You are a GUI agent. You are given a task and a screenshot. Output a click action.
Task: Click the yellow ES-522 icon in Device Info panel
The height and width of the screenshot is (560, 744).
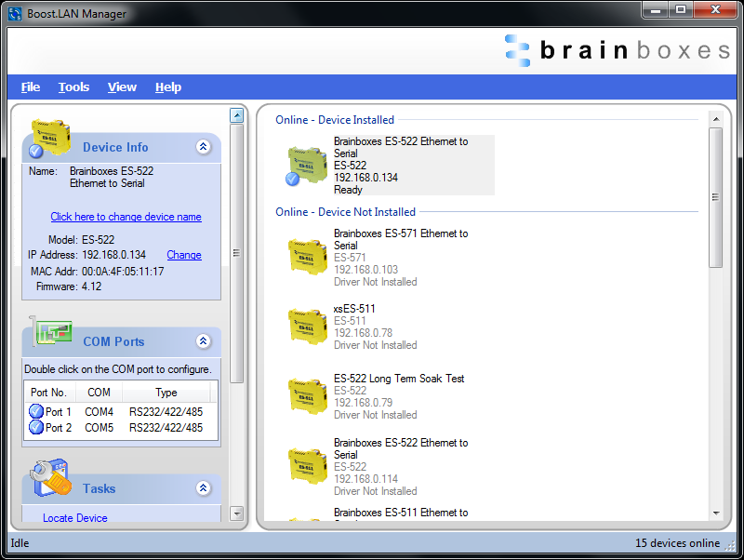coord(49,138)
